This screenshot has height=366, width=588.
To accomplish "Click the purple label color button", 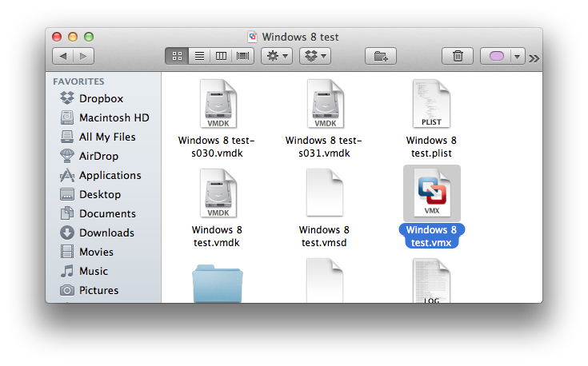I will pyautogui.click(x=495, y=56).
